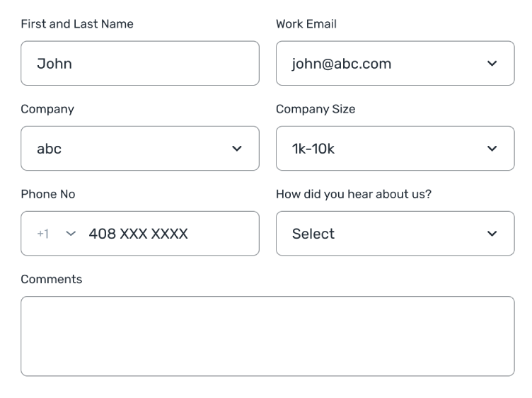Focus the name field containing John

[139, 64]
